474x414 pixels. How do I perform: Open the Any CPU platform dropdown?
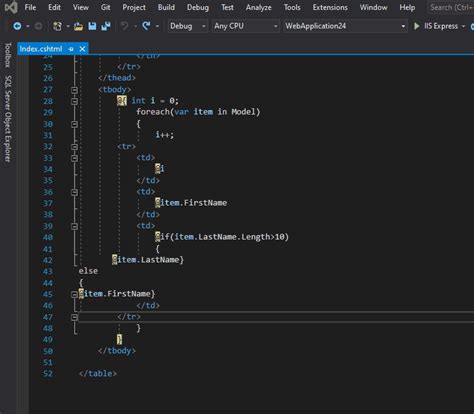[x=245, y=26]
